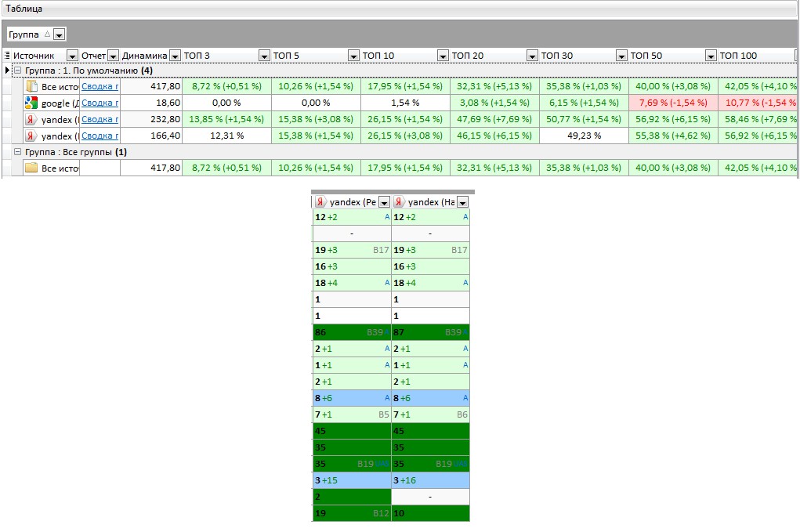Click the Группа grouping chip label
The height and width of the screenshot is (532, 800).
tap(24, 34)
